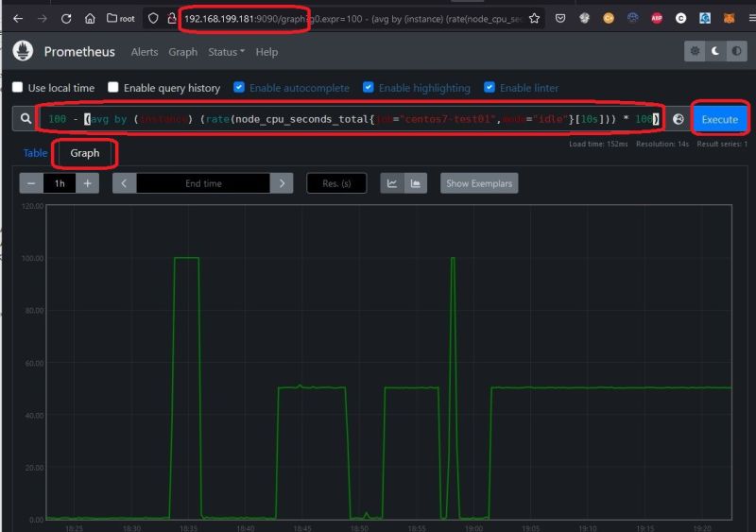756x532 pixels.
Task: Select the browser-preferred contrast theme icon
Action: (x=736, y=51)
